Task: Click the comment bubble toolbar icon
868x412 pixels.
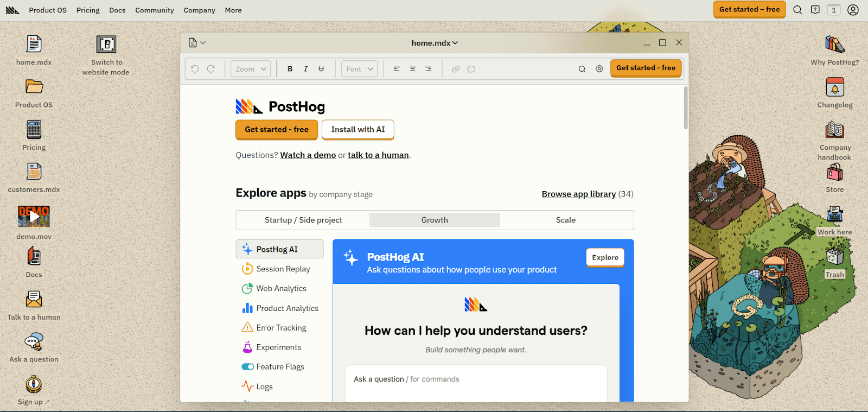Action: point(471,69)
